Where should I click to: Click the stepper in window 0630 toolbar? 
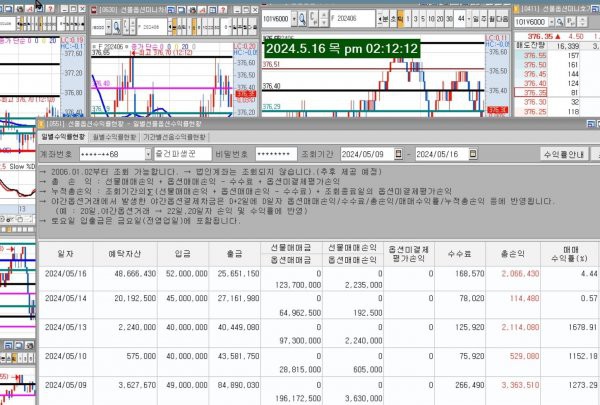(x=133, y=27)
